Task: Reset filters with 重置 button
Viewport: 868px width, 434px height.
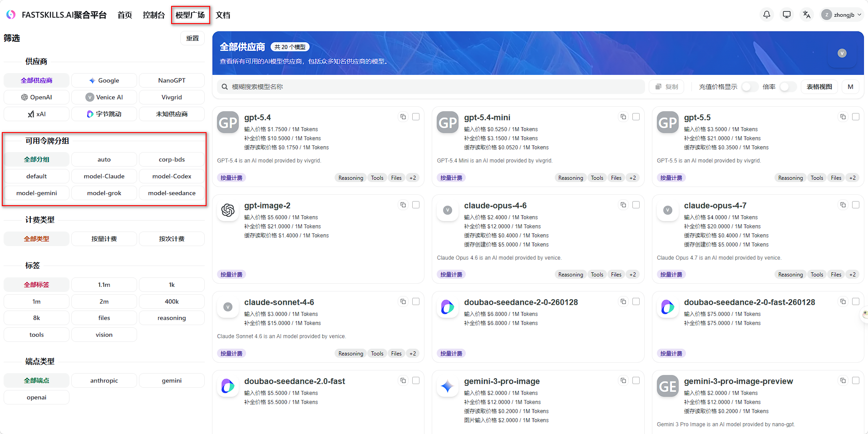Action: click(x=192, y=38)
